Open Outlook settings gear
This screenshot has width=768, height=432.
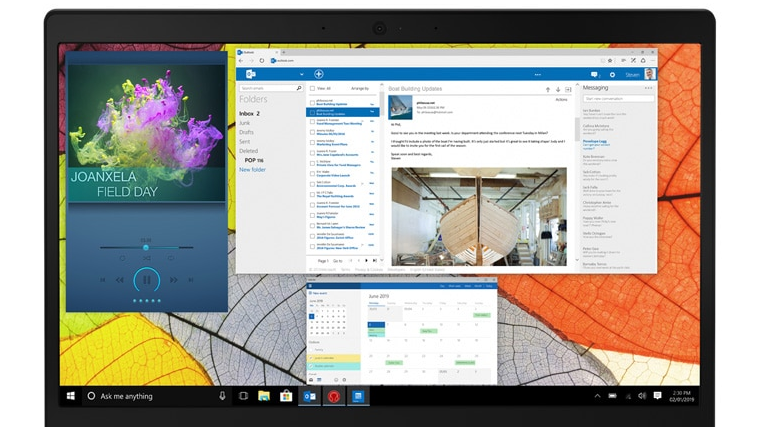point(612,74)
